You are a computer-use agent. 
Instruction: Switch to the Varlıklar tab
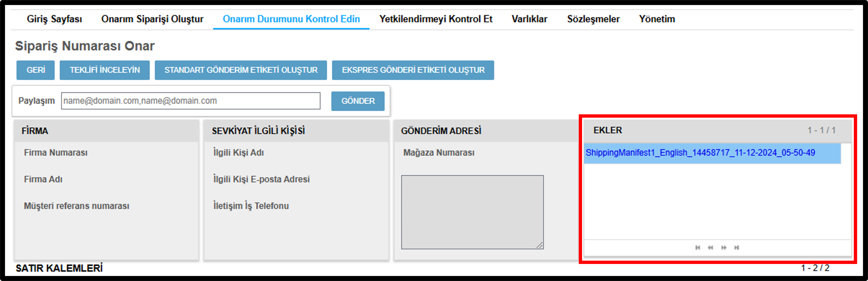point(529,19)
